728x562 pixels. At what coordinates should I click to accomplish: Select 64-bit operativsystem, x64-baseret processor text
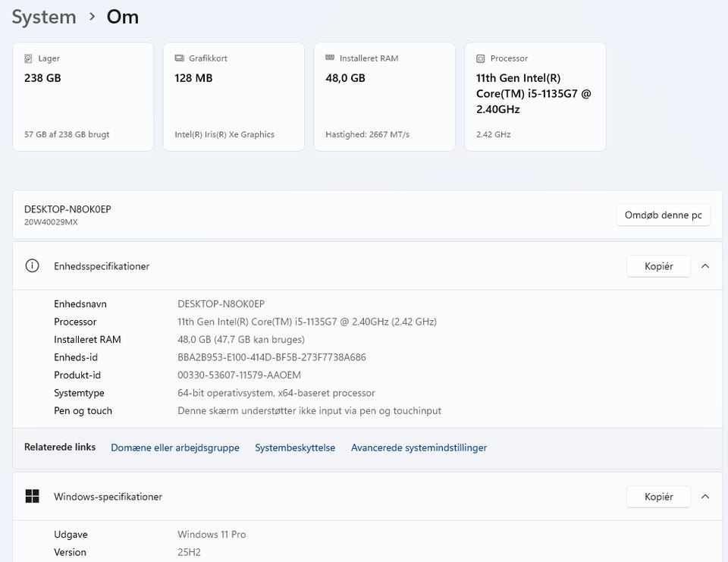click(x=276, y=393)
